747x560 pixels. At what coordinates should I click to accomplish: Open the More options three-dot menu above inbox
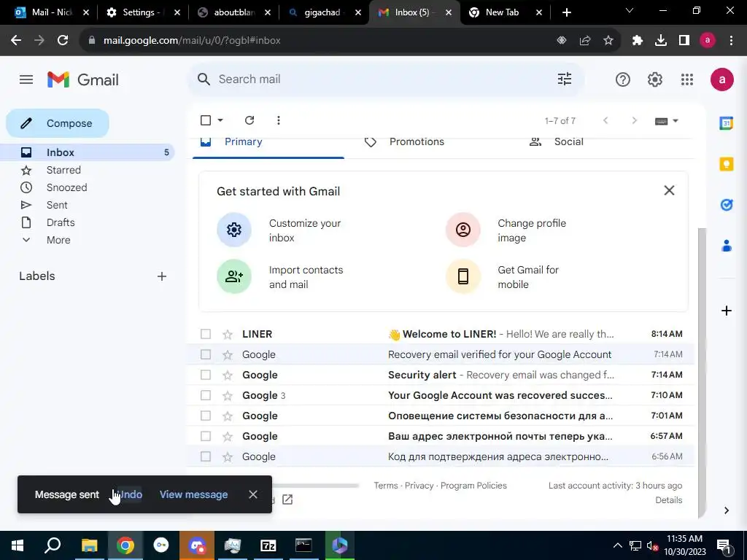(x=278, y=120)
